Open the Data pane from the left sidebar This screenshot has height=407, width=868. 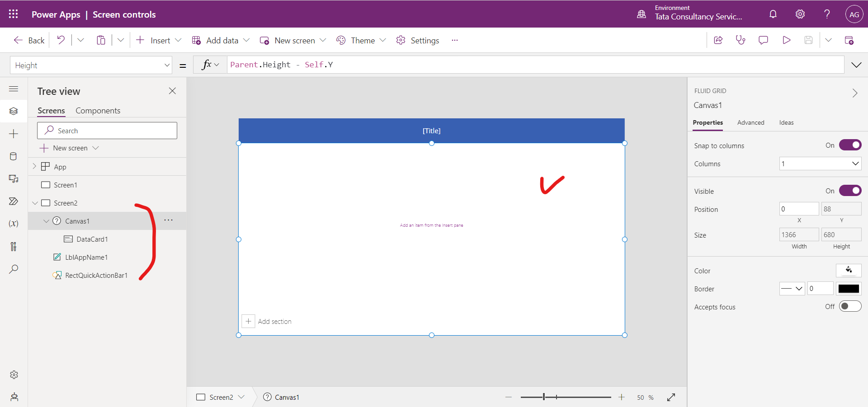point(14,156)
